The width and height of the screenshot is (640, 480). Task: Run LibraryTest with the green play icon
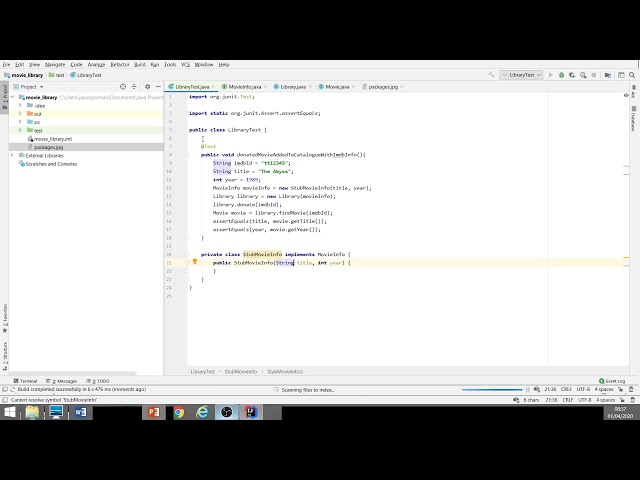point(550,75)
